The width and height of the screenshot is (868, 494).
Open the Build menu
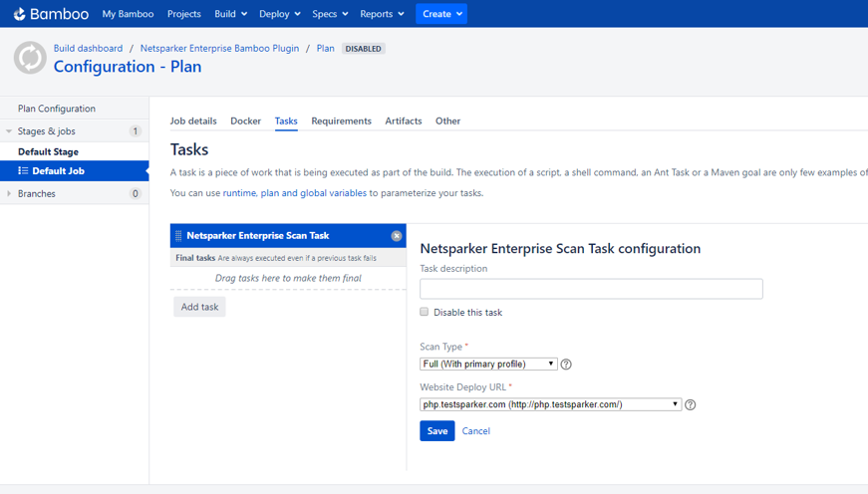pyautogui.click(x=230, y=14)
